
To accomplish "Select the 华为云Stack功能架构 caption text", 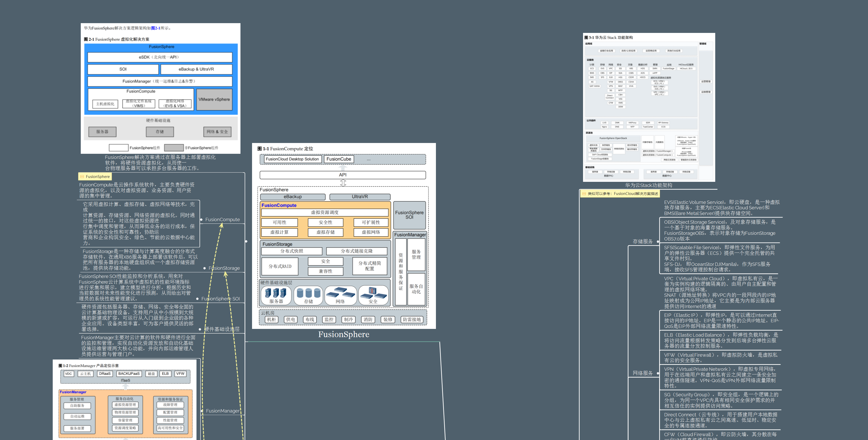I will coord(649,185).
